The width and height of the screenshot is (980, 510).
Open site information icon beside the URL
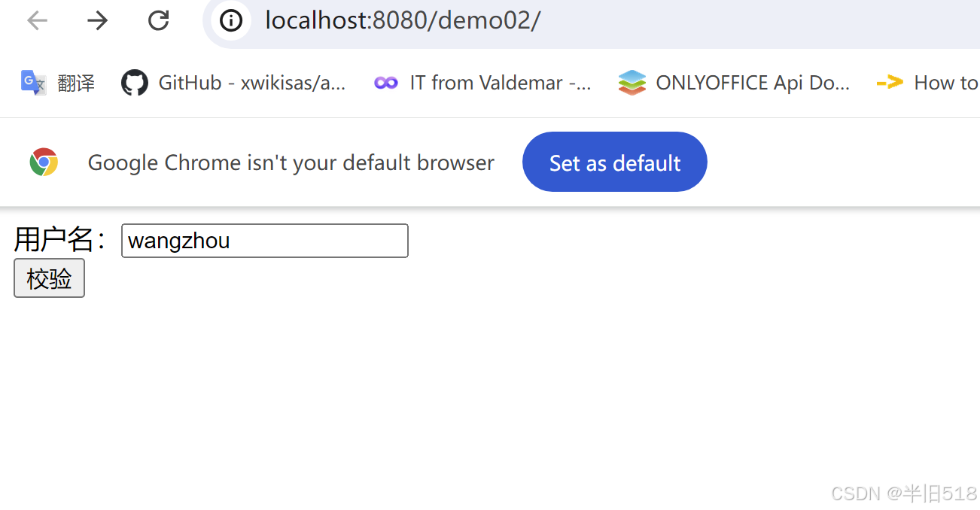tap(230, 20)
